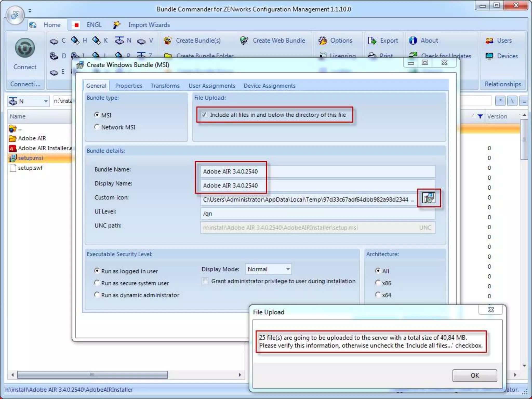The width and height of the screenshot is (532, 399).
Task: Click the Create Web Bundle icon
Action: (244, 41)
